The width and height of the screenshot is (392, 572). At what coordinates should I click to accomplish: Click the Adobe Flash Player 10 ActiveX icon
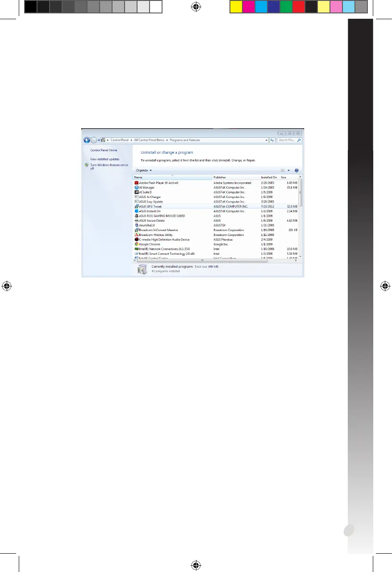[136, 183]
